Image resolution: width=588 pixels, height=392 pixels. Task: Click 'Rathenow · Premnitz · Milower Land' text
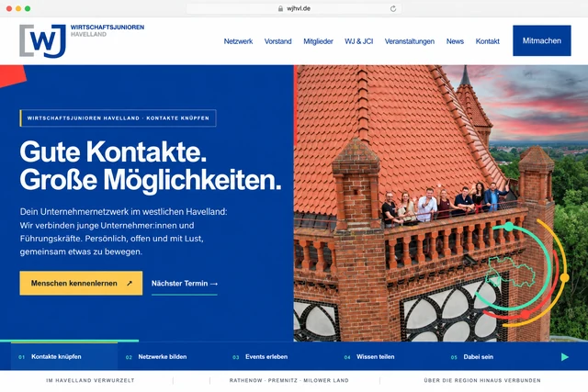289,380
